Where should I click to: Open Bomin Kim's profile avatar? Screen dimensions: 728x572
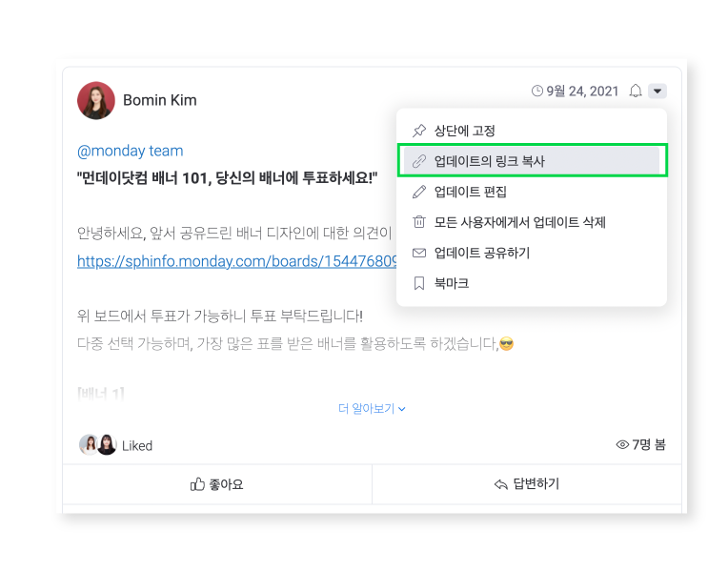coord(96,100)
